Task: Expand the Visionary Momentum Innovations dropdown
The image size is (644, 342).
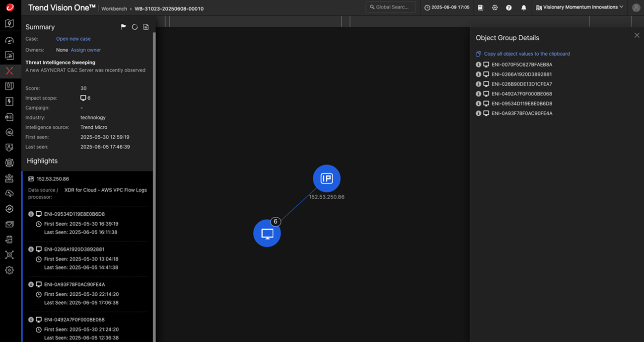Action: click(x=579, y=7)
